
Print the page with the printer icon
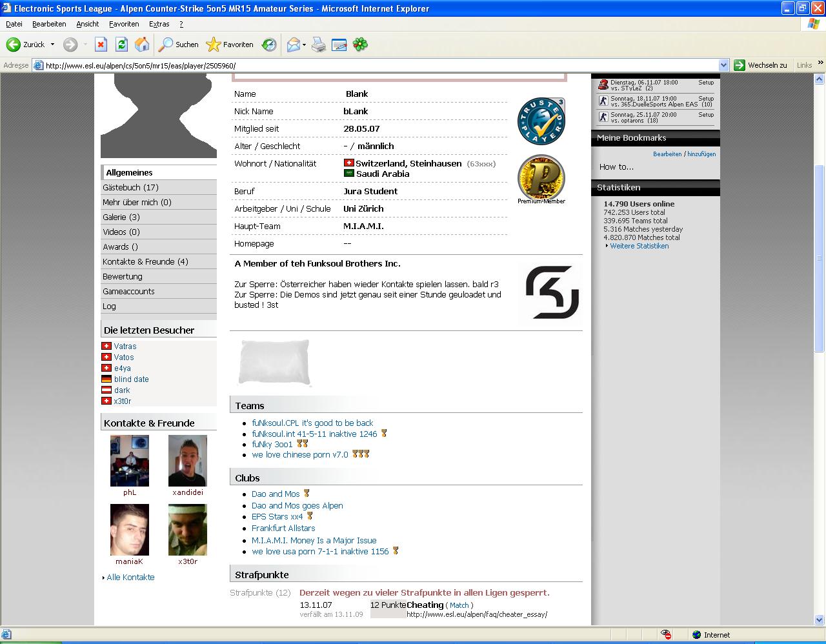pos(319,45)
